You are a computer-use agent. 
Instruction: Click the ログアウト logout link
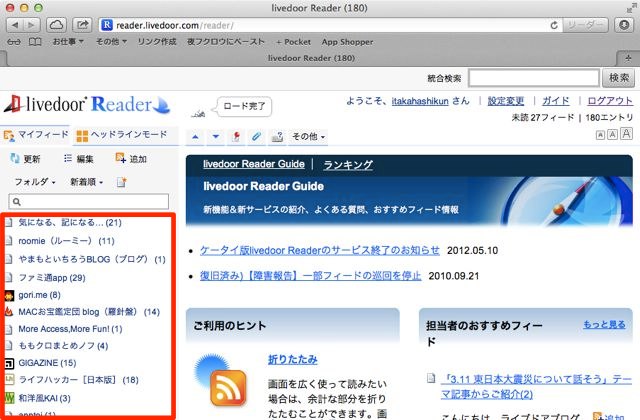(610, 101)
